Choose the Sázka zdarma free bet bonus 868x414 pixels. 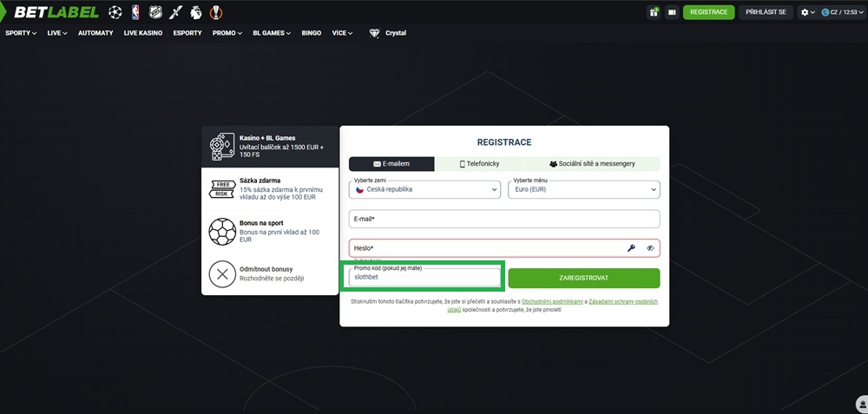(x=270, y=189)
